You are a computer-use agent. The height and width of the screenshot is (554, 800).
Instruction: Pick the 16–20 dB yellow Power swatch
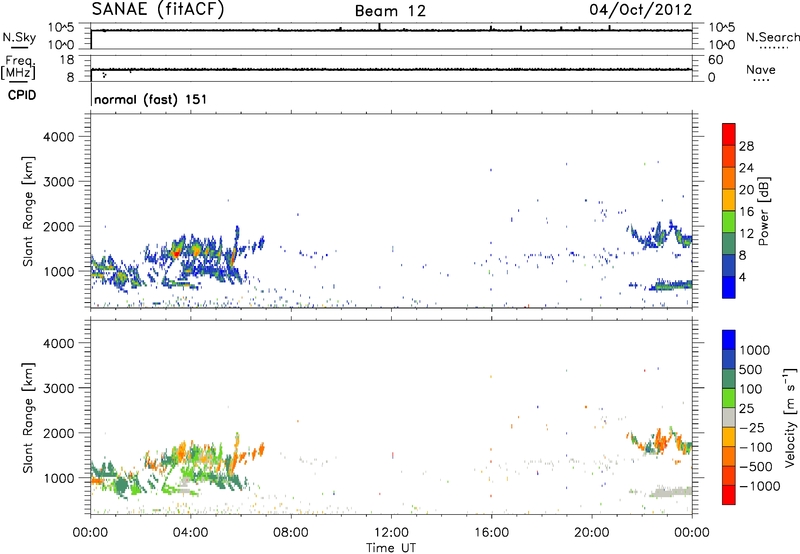[729, 199]
